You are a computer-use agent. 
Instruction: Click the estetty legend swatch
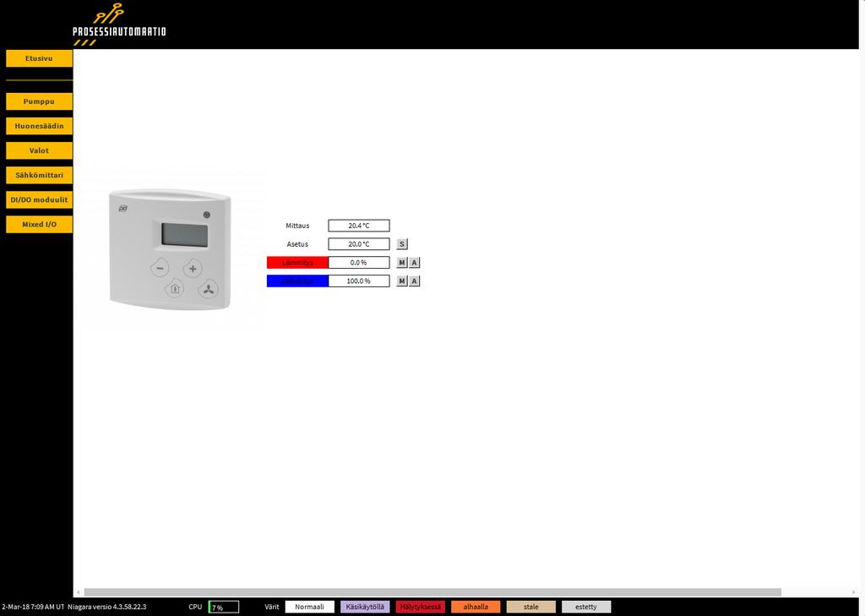click(x=586, y=607)
